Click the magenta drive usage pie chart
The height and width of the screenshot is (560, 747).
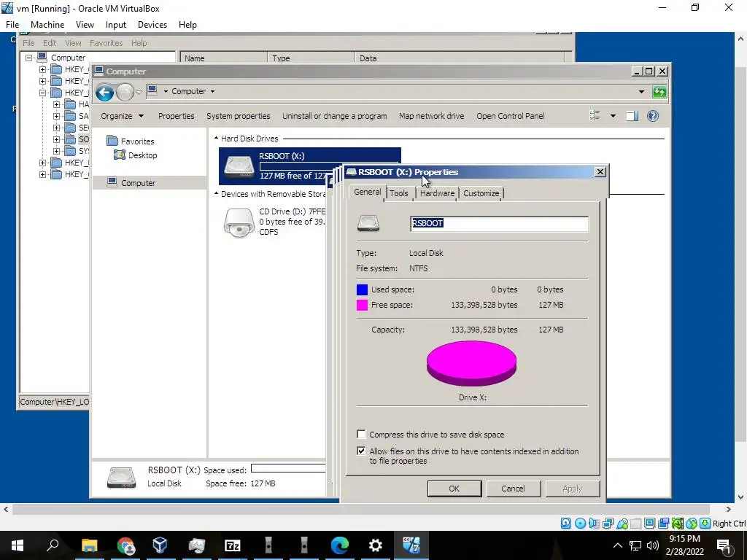(472, 363)
